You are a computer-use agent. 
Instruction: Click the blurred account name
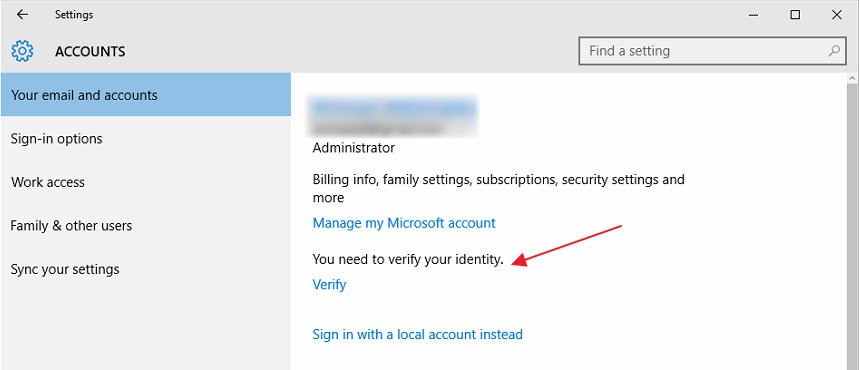pos(392,108)
